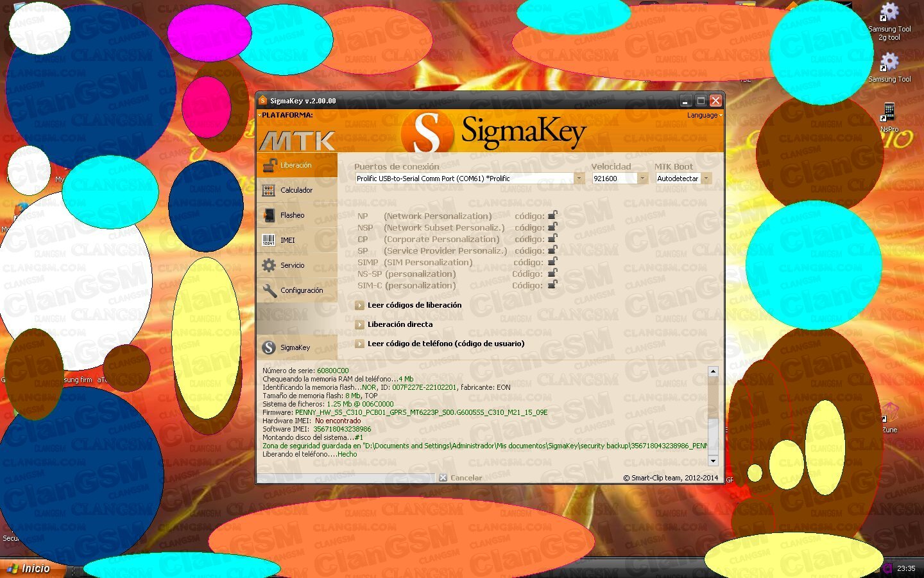Click the SIM-C code lock icon
Screen dimensions: 924x578
pos(552,285)
